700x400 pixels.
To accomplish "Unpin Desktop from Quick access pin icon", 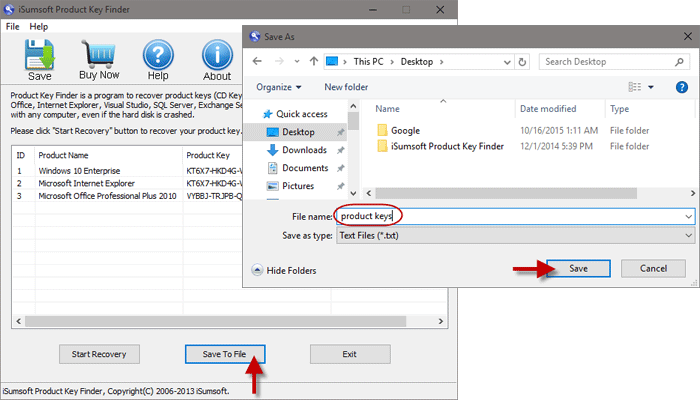I will 340,132.
